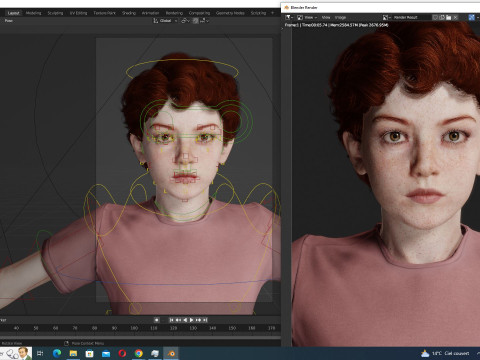
Task: Open File Explorer from taskbar
Action: [x=73, y=353]
